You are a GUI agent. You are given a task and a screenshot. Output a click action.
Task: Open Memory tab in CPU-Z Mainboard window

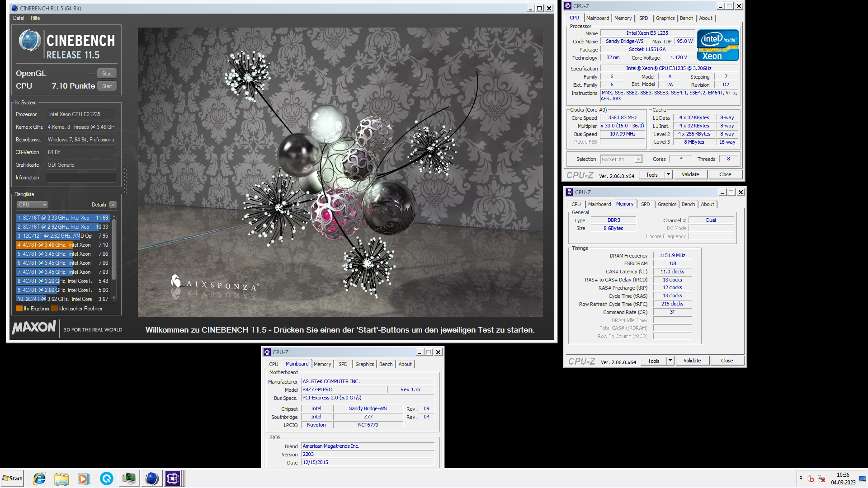tap(322, 364)
